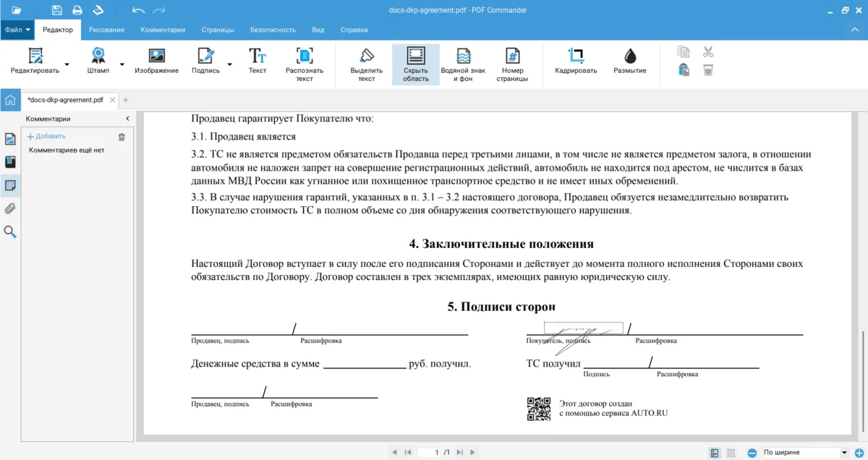Click the scissors cut icon
This screenshot has width=868, height=460.
708,52
